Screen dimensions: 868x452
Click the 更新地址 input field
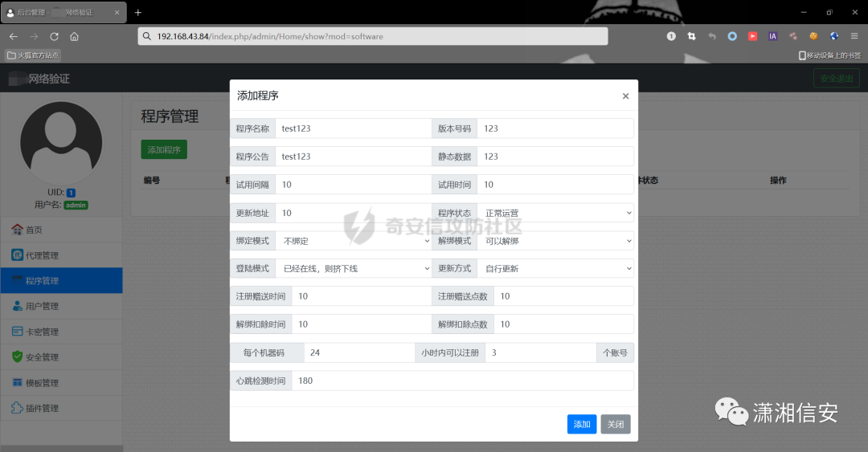click(353, 213)
